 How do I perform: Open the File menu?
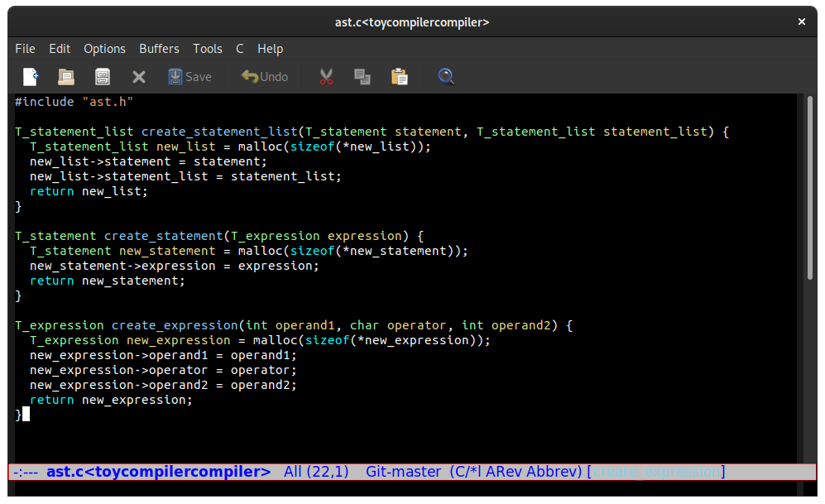[26, 49]
